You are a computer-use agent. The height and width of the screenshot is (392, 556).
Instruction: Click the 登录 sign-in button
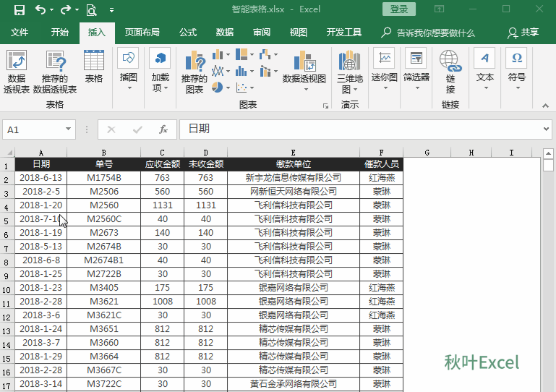[x=399, y=9]
